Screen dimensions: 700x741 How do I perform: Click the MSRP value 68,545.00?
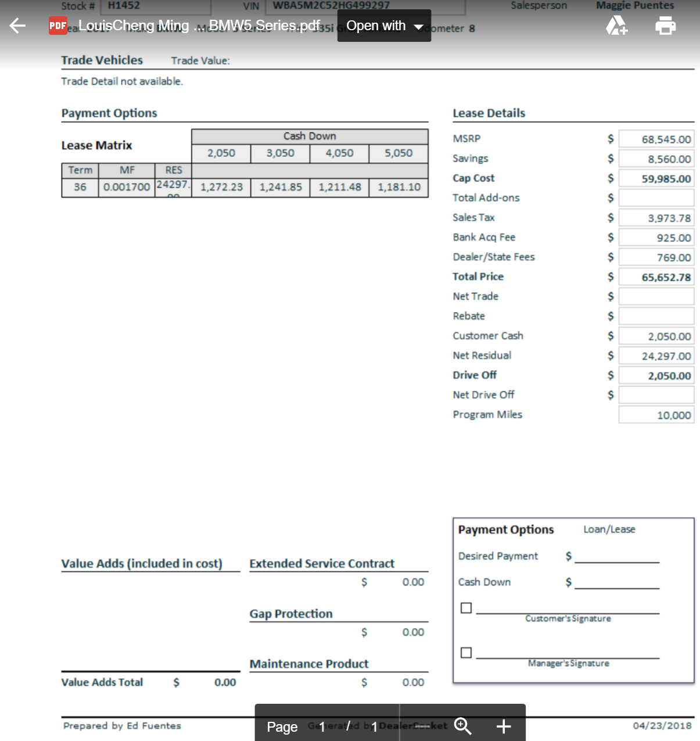(x=656, y=139)
